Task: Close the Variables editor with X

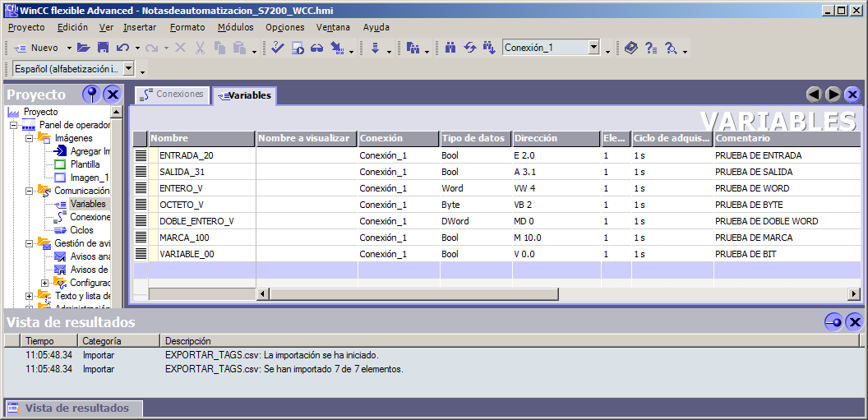Action: click(853, 95)
